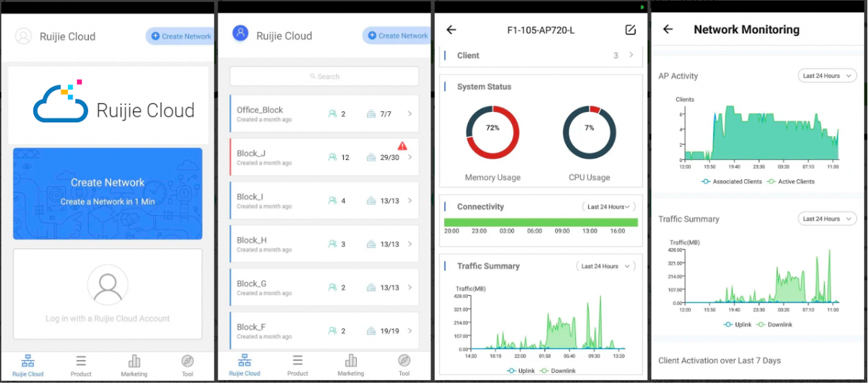Open the blue Create Network in 1 Min card
The height and width of the screenshot is (384, 868).
[x=107, y=194]
